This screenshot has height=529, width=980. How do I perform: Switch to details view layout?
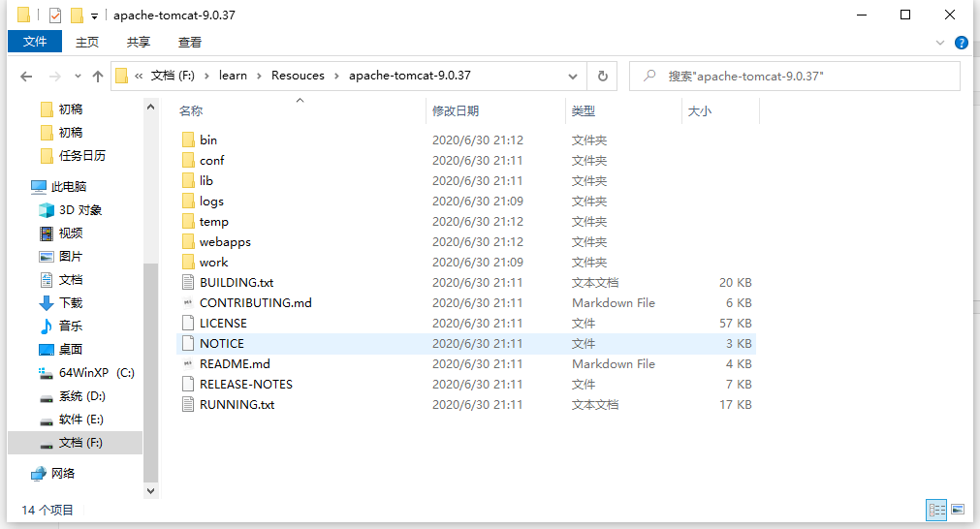tap(936, 510)
